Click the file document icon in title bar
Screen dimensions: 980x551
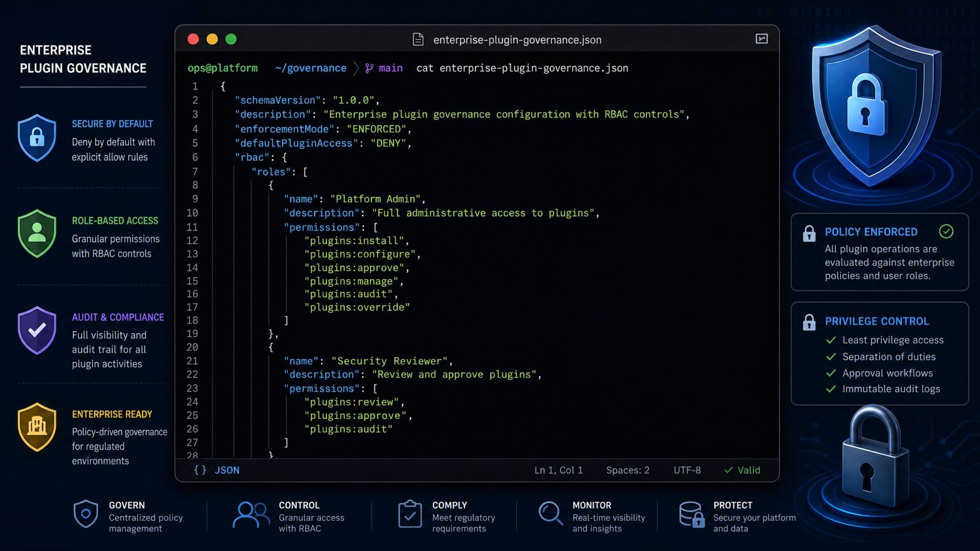418,39
